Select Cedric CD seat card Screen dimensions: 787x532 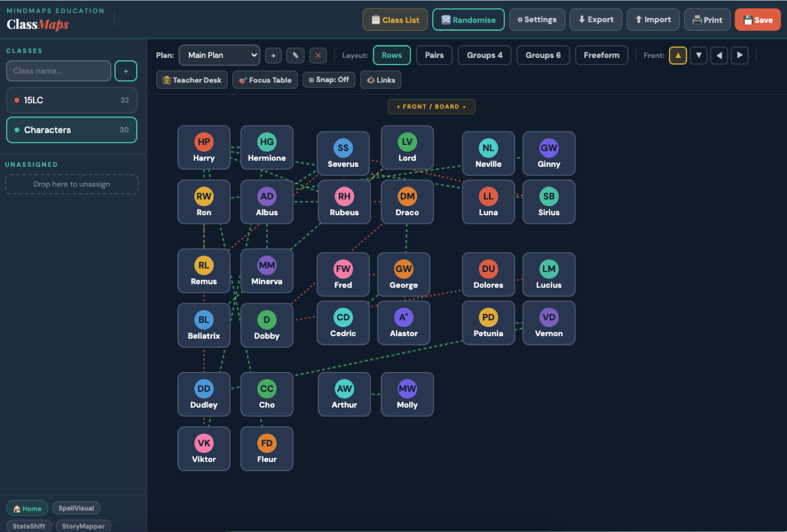343,322
